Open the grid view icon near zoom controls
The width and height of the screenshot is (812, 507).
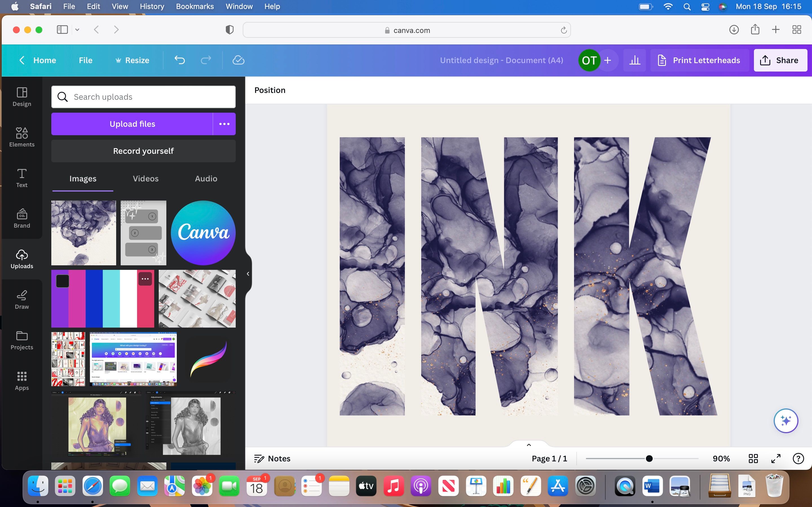[753, 458]
